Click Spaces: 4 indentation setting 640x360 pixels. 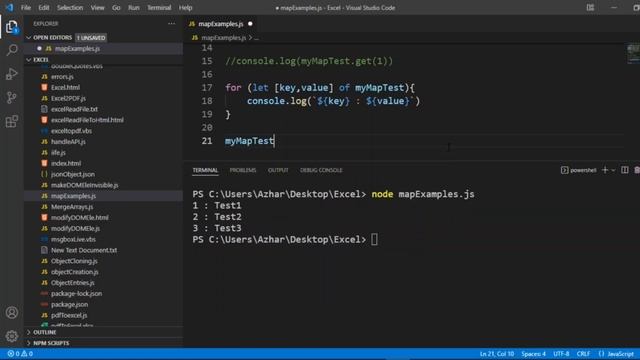click(533, 354)
